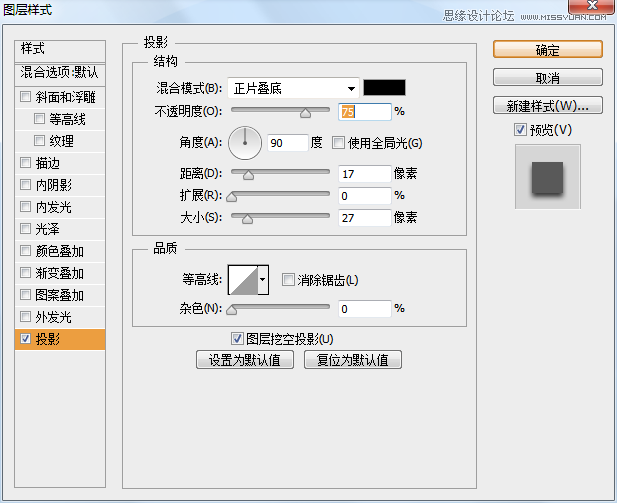Close the 图层样式 dialog

pos(592,5)
